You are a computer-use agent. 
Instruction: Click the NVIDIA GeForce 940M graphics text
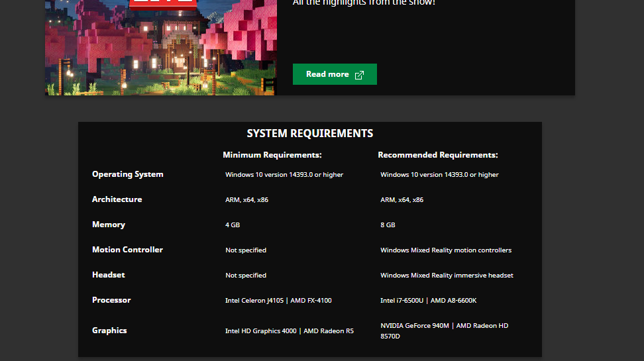click(x=415, y=326)
